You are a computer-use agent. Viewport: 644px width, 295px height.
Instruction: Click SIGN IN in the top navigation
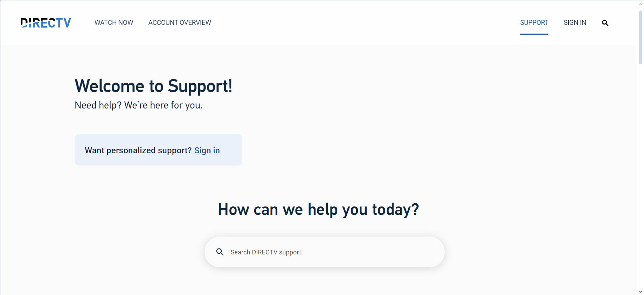pyautogui.click(x=575, y=23)
